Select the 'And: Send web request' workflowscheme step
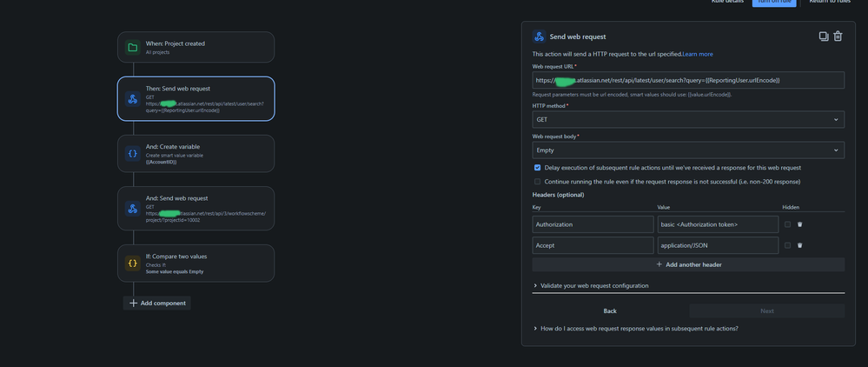 [196, 209]
